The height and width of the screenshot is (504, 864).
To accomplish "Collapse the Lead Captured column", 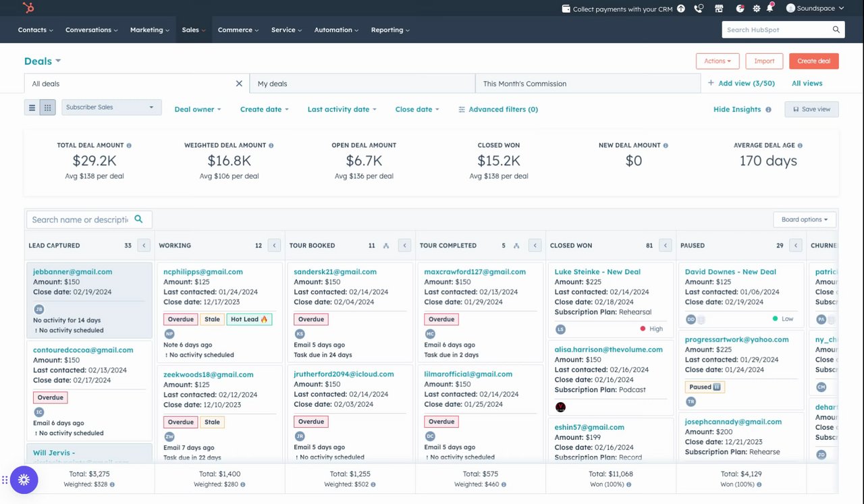I will [x=144, y=246].
